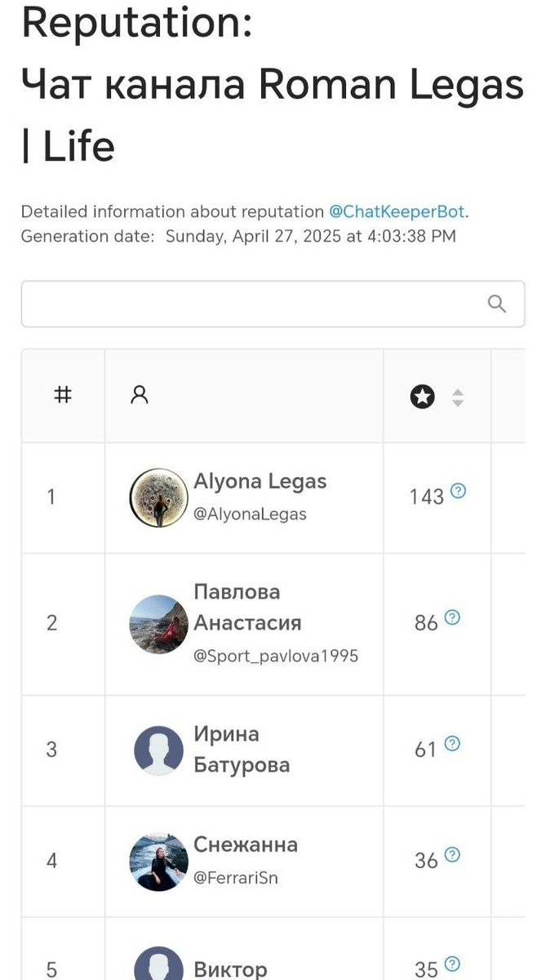
Task: Click help icon next to 143
Action: click(459, 492)
